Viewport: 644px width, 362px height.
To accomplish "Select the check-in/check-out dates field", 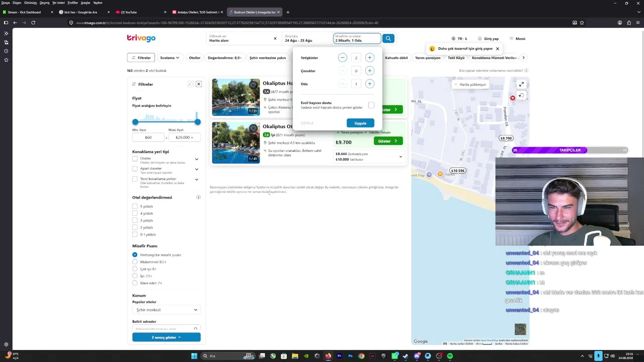I will point(306,39).
